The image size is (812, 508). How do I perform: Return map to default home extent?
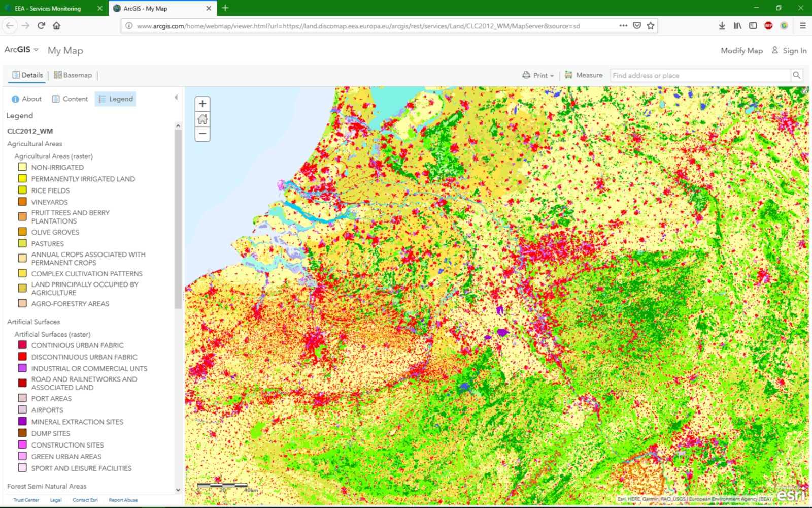point(202,119)
